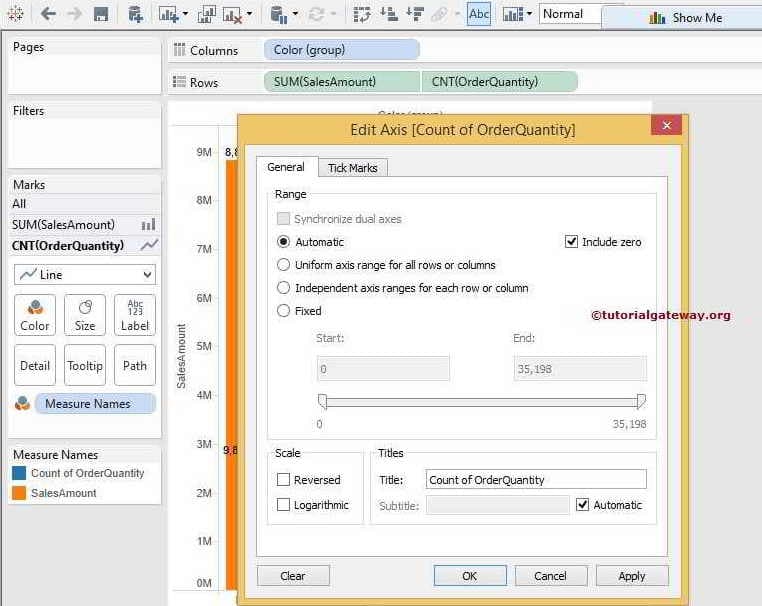
Task: Open dropdown arrow beside data cylinder icon
Action: pos(295,14)
